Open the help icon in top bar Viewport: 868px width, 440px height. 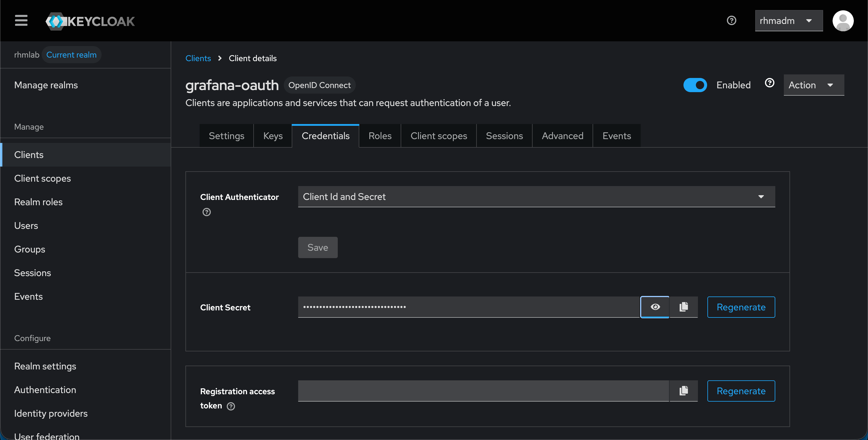pos(731,21)
